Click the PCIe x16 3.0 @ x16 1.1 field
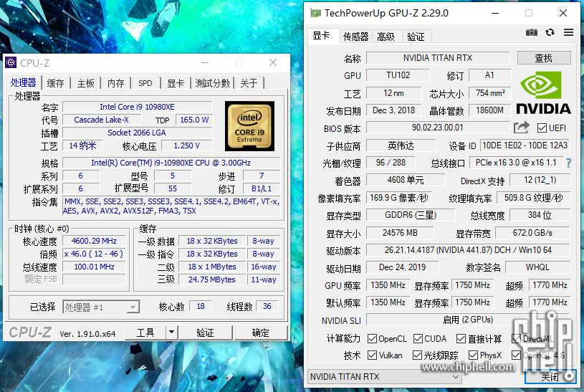584x392 pixels. pyautogui.click(x=516, y=163)
